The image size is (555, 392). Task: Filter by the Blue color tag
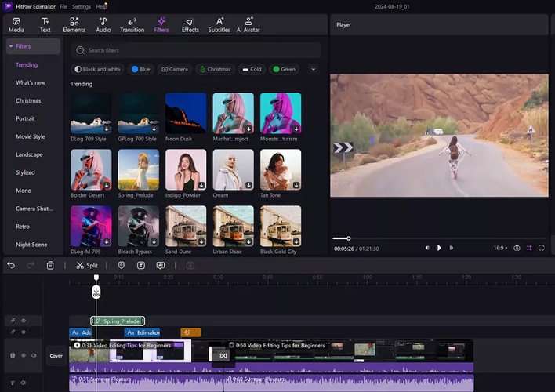pyautogui.click(x=140, y=69)
